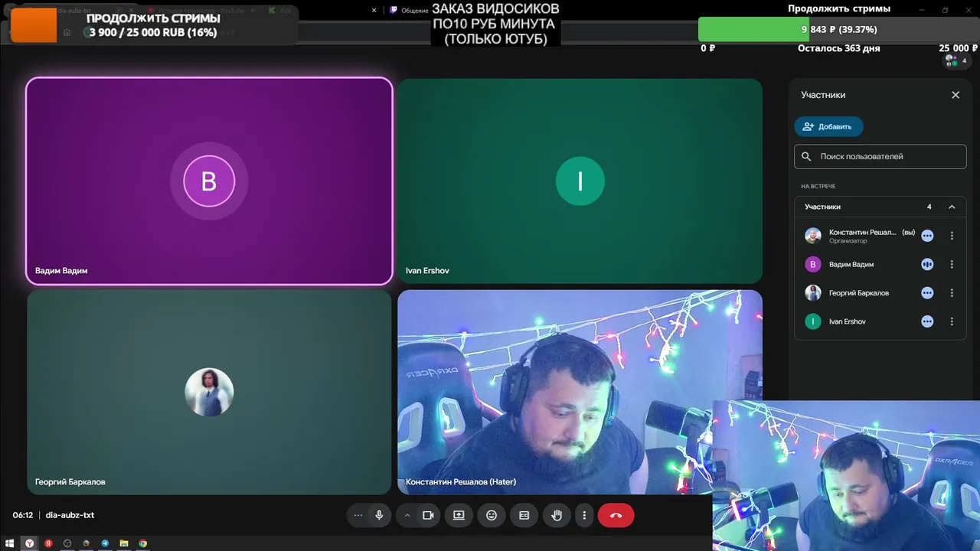Open more options in the call bar
Screen dimensions: 980x551
584,515
